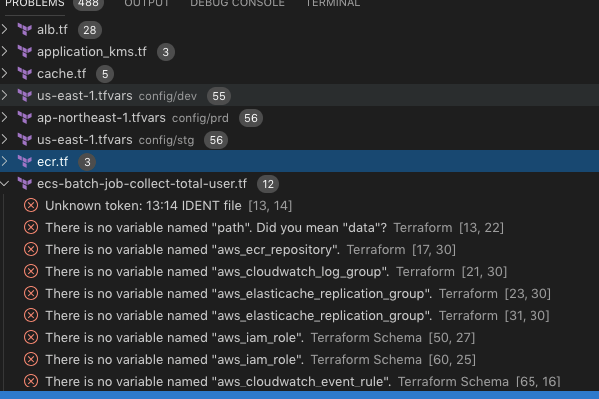Click the 3 badge on application_kms.tf

click(166, 52)
